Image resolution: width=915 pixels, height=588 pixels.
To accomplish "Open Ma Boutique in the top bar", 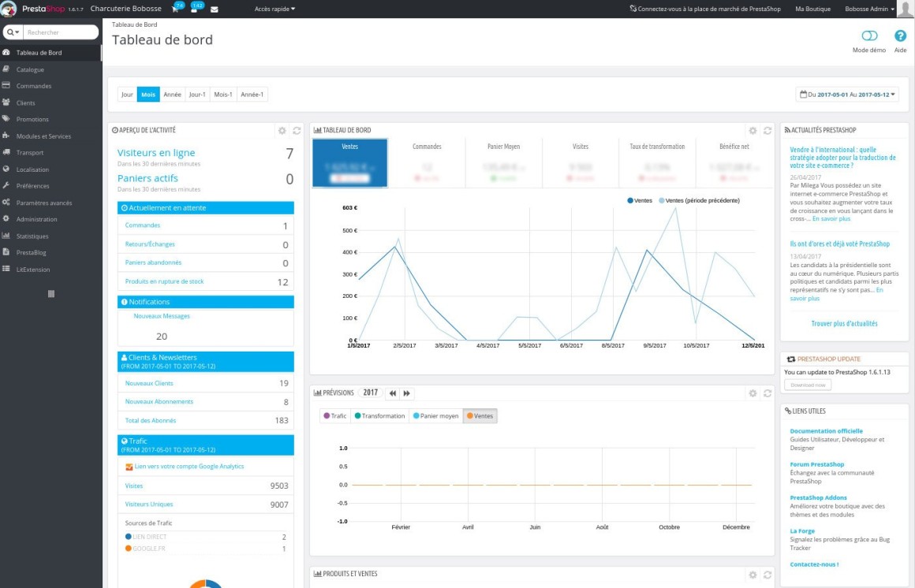I will (x=812, y=9).
